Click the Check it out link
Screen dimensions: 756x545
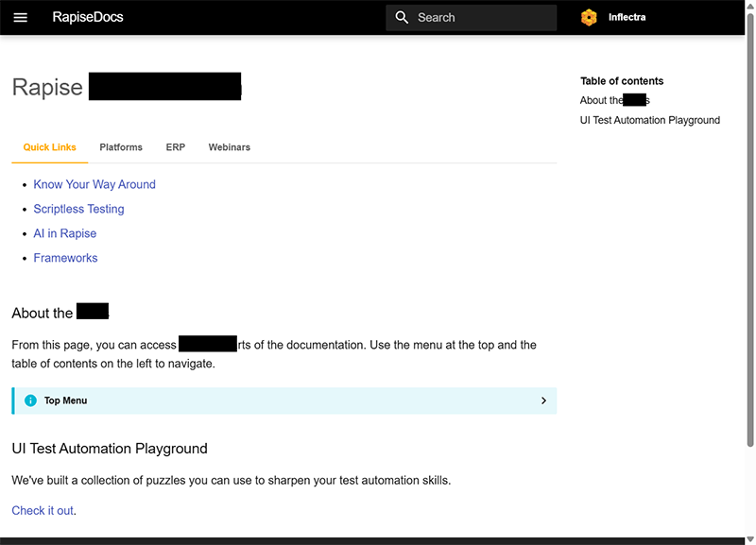pos(43,510)
